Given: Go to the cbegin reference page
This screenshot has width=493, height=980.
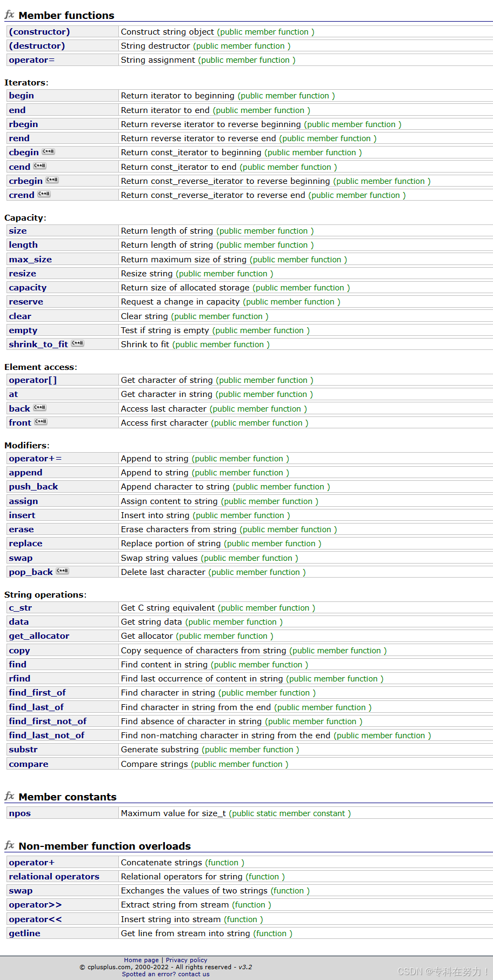Looking at the screenshot, I should 24,153.
